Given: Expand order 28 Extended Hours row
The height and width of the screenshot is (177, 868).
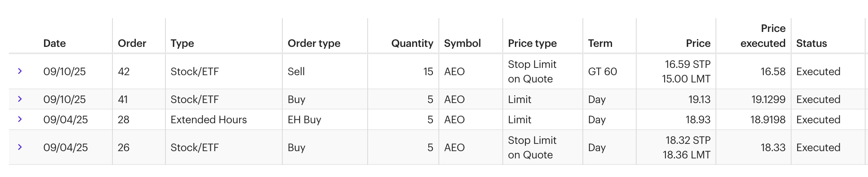Looking at the screenshot, I should [x=20, y=120].
